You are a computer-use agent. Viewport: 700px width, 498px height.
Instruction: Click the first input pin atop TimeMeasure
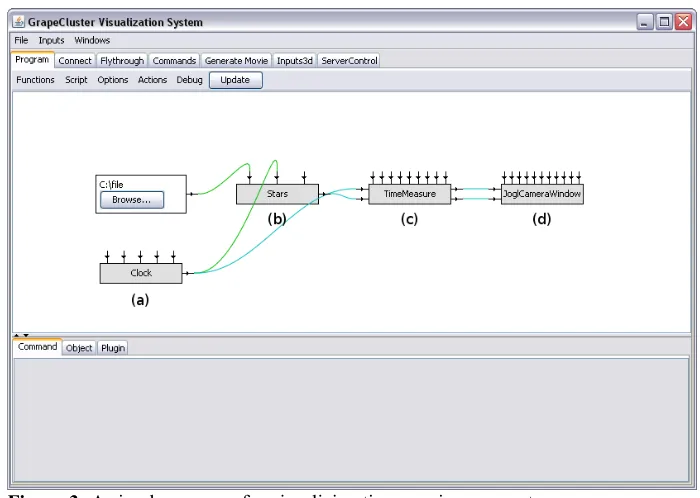[373, 178]
